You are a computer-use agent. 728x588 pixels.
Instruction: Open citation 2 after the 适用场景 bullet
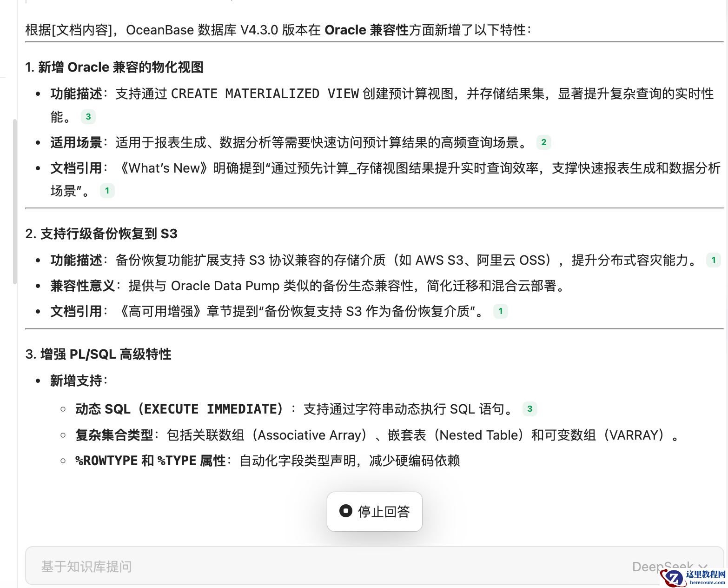click(544, 142)
